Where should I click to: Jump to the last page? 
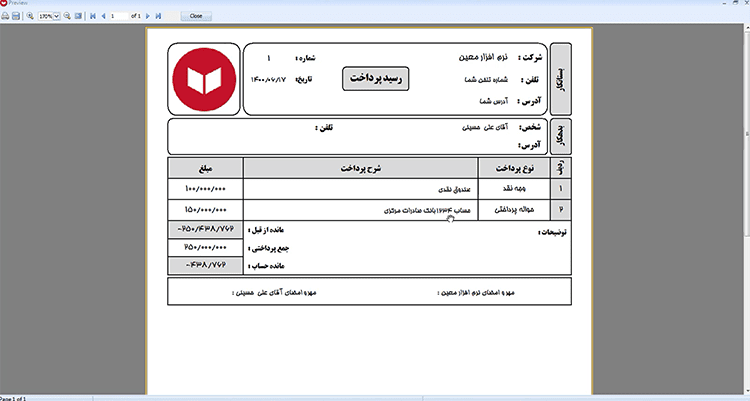pos(158,16)
